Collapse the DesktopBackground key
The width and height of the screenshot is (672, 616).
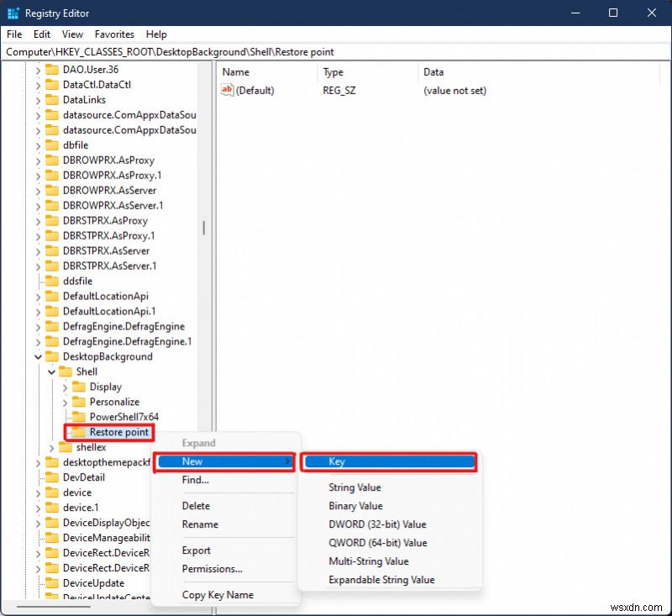(38, 356)
